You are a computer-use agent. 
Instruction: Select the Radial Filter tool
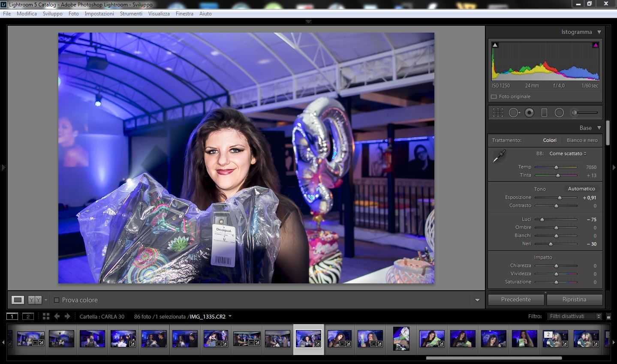tap(559, 112)
